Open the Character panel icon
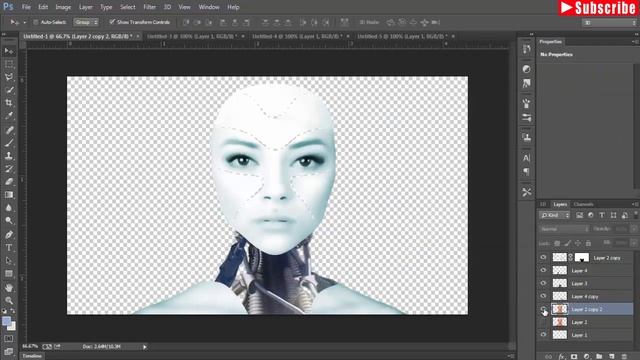Image resolution: width=640 pixels, height=360 pixels. tap(527, 158)
